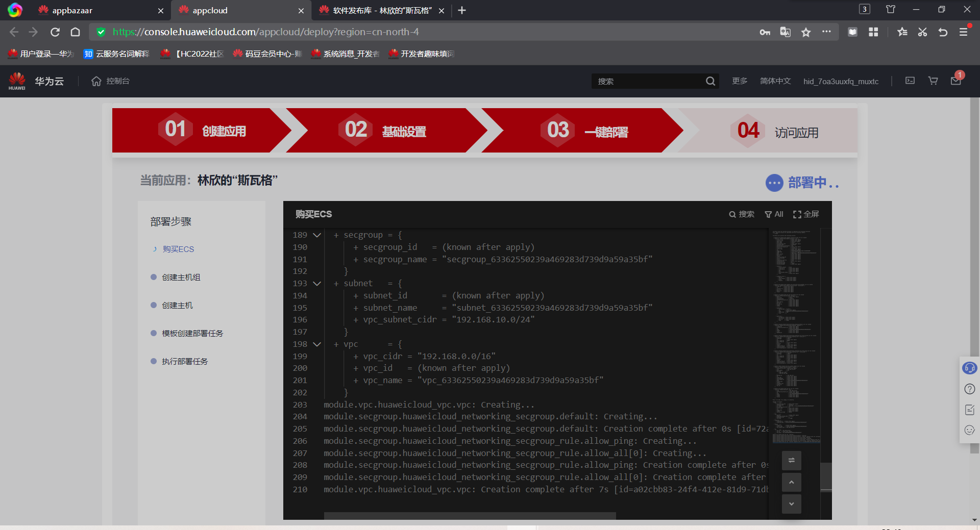Viewport: 980px width, 530px height.
Task: Click the saved password key icon
Action: click(765, 32)
